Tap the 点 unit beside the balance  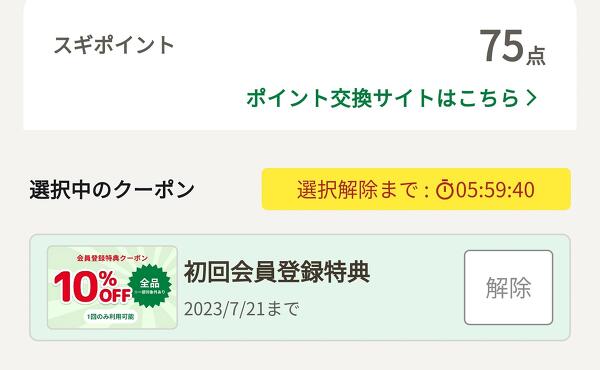536,56
